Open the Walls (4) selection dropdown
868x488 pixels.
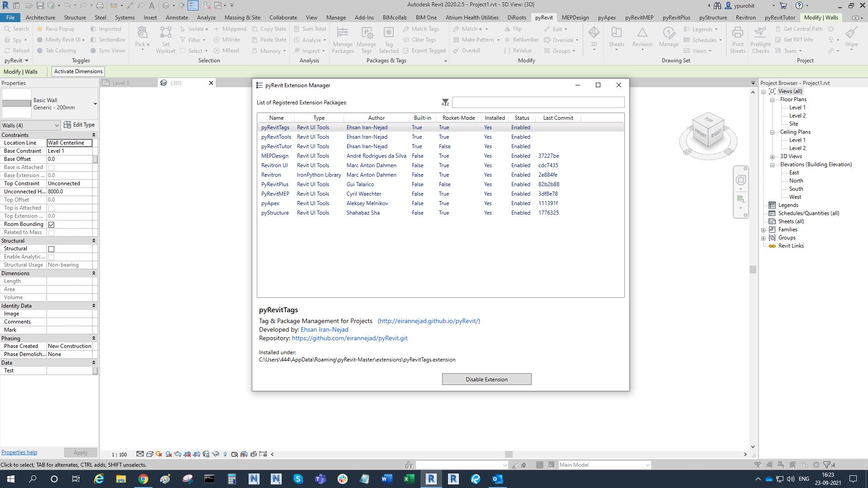point(57,125)
